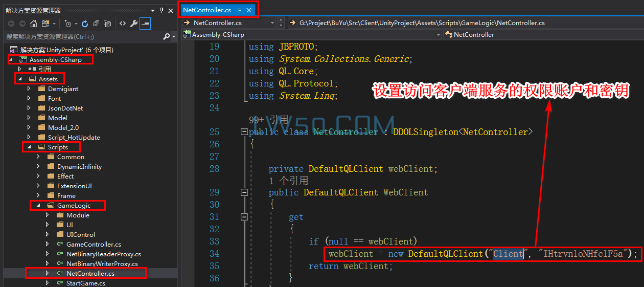Open StartGame.cs file

[x=85, y=283]
